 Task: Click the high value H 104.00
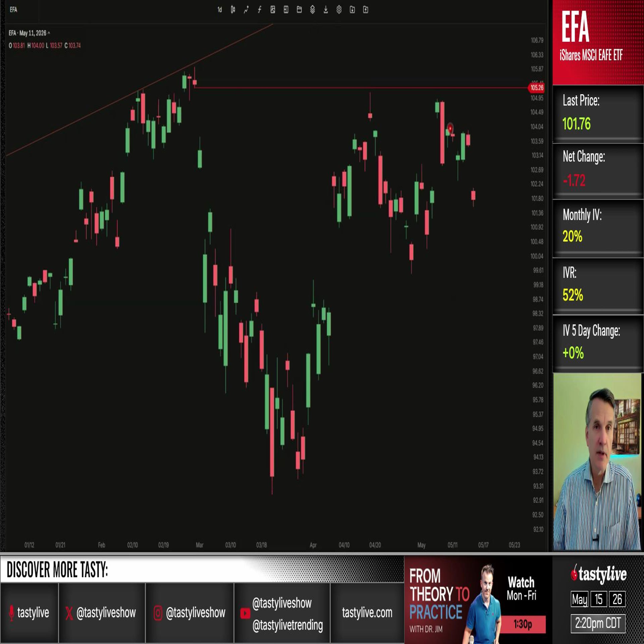(x=36, y=45)
